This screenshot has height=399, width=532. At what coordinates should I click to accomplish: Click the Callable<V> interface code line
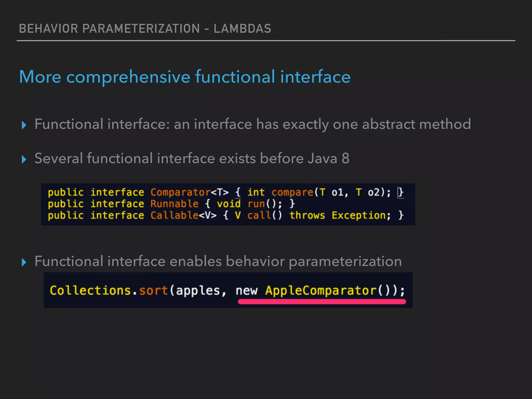tap(225, 216)
